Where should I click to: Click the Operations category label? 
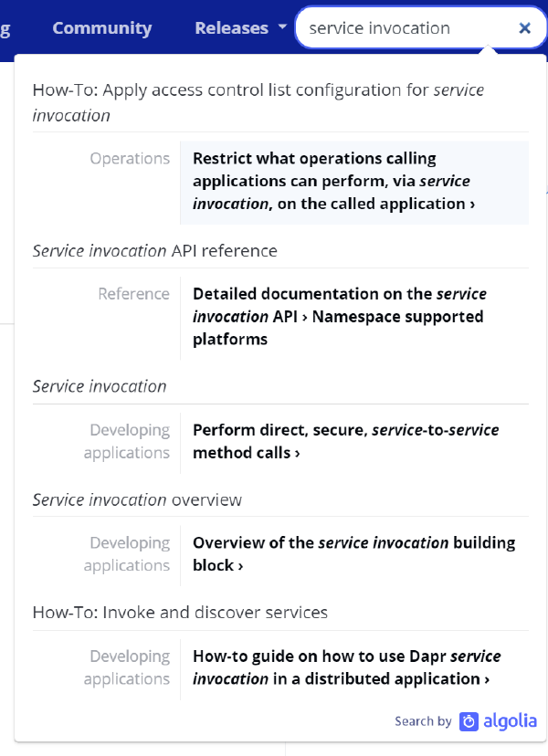(130, 158)
